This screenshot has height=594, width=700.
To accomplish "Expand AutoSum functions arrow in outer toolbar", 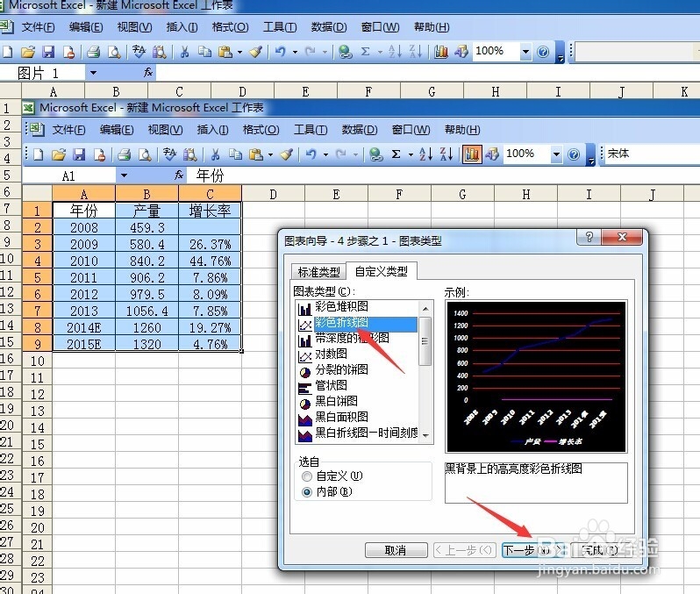I will click(381, 53).
